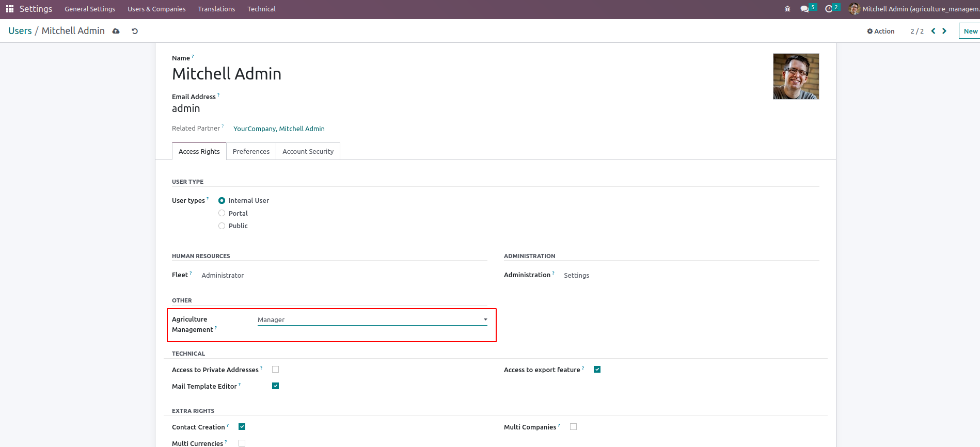Enable Access to Private Addresses checkbox
Screen dimensions: 980x447
click(276, 370)
